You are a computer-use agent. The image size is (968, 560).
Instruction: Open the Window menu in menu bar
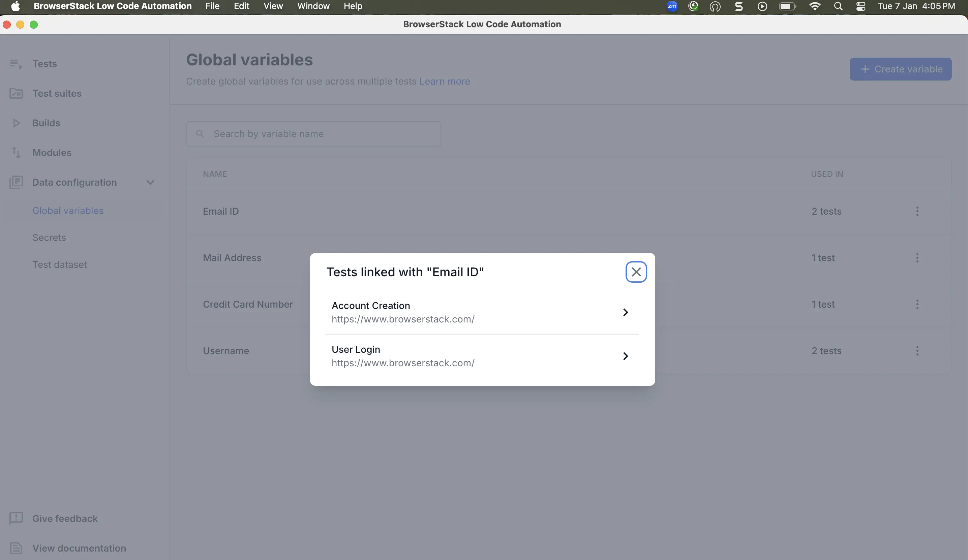[313, 6]
